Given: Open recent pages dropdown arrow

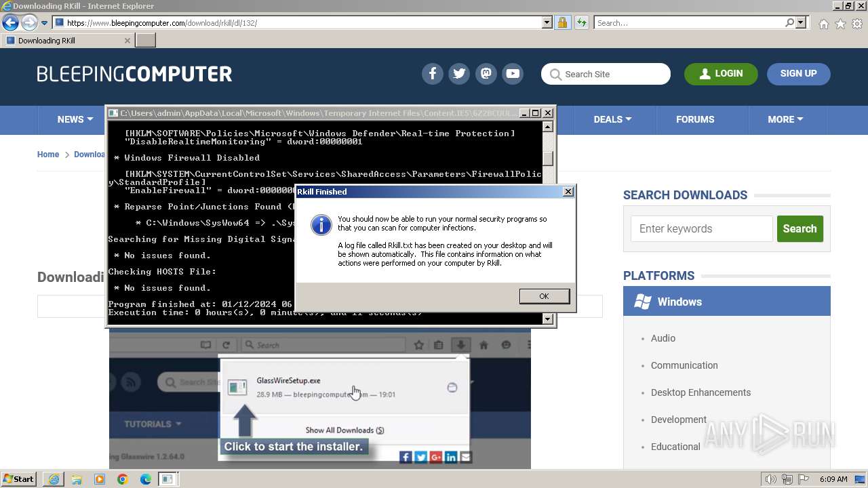Looking at the screenshot, I should click(44, 23).
